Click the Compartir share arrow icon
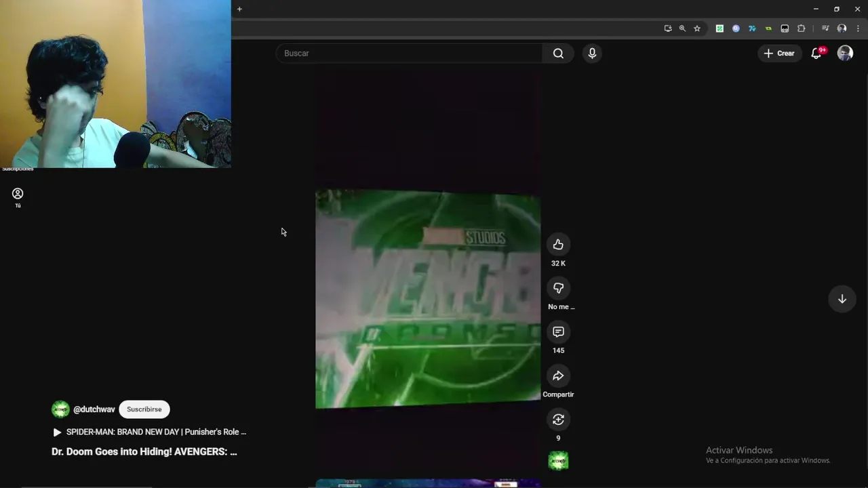Image resolution: width=868 pixels, height=488 pixels. pos(558,375)
